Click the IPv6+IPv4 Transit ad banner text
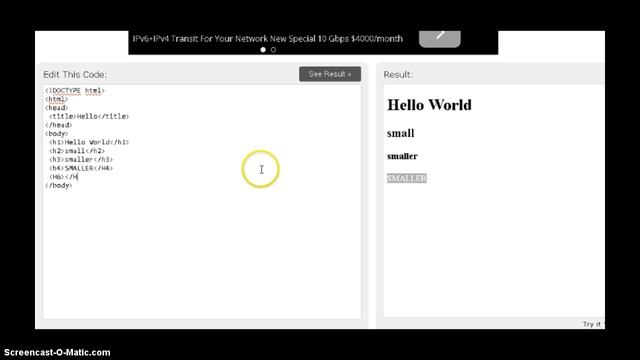This screenshot has width=640, height=360. [267, 39]
